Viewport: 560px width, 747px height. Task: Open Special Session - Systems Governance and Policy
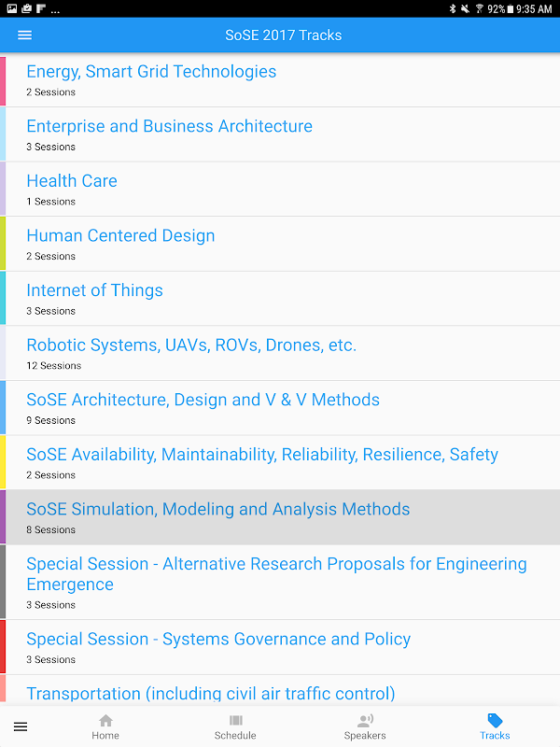tap(218, 640)
